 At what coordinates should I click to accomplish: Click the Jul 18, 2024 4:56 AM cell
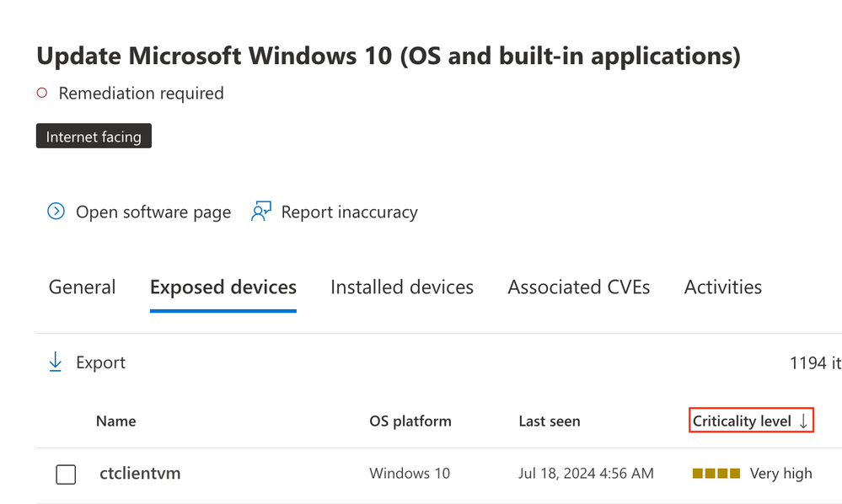coord(586,474)
